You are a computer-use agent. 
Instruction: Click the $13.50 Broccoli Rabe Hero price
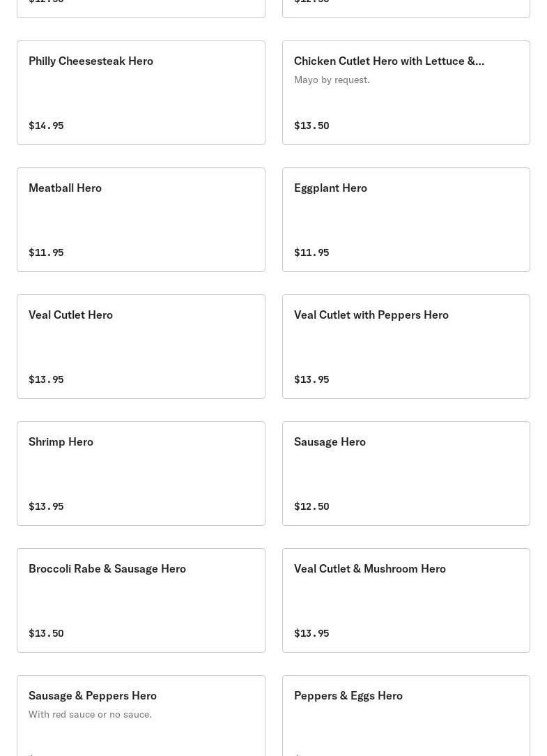[46, 633]
